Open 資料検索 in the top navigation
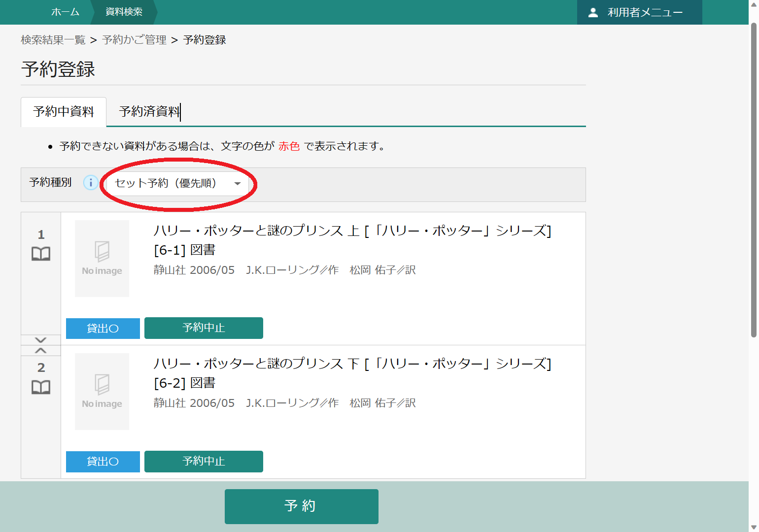 (124, 12)
